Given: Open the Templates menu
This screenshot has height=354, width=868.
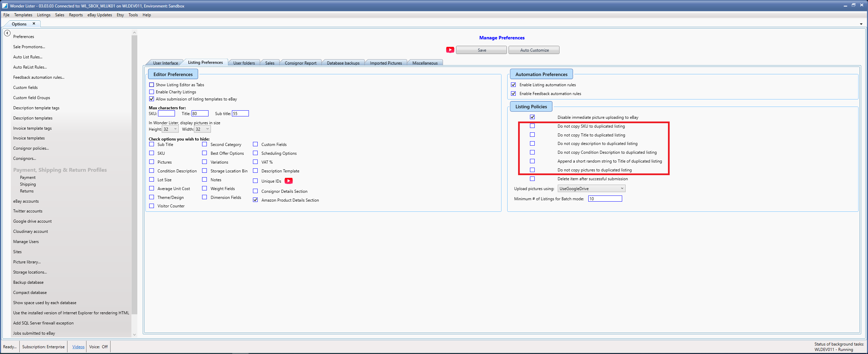Looking at the screenshot, I should 23,15.
